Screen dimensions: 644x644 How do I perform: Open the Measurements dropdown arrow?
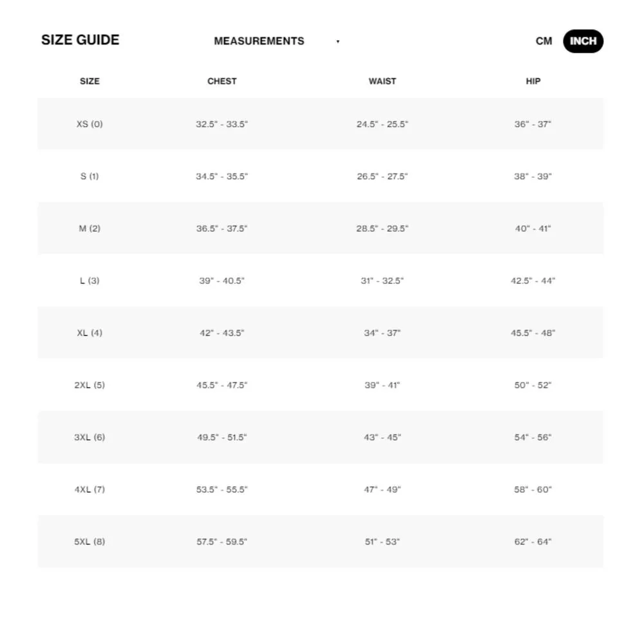338,42
